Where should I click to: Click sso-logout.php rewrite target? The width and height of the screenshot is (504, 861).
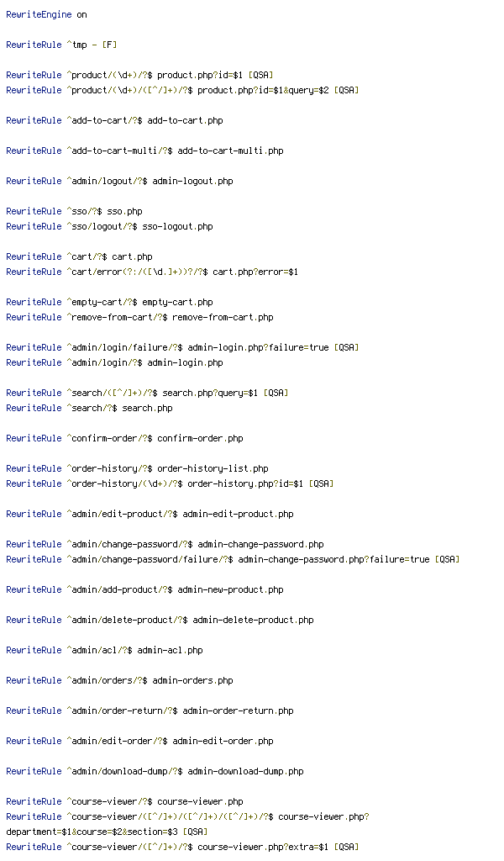(178, 227)
